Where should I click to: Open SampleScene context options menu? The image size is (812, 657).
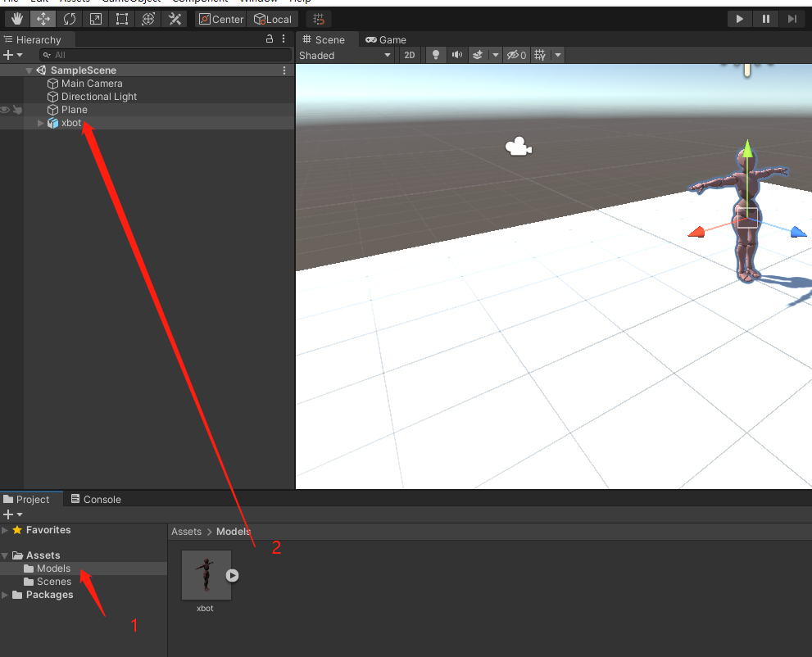[x=284, y=70]
